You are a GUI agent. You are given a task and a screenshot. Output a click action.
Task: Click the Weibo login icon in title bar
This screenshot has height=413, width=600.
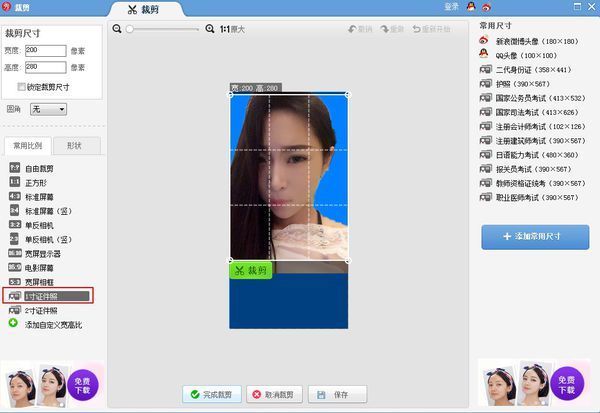coord(487,7)
